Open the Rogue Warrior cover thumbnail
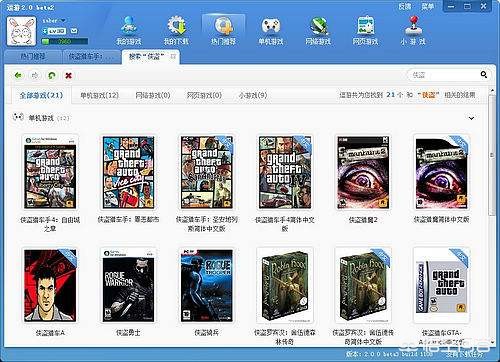Image resolution: width=500 pixels, height=362 pixels. [x=128, y=285]
